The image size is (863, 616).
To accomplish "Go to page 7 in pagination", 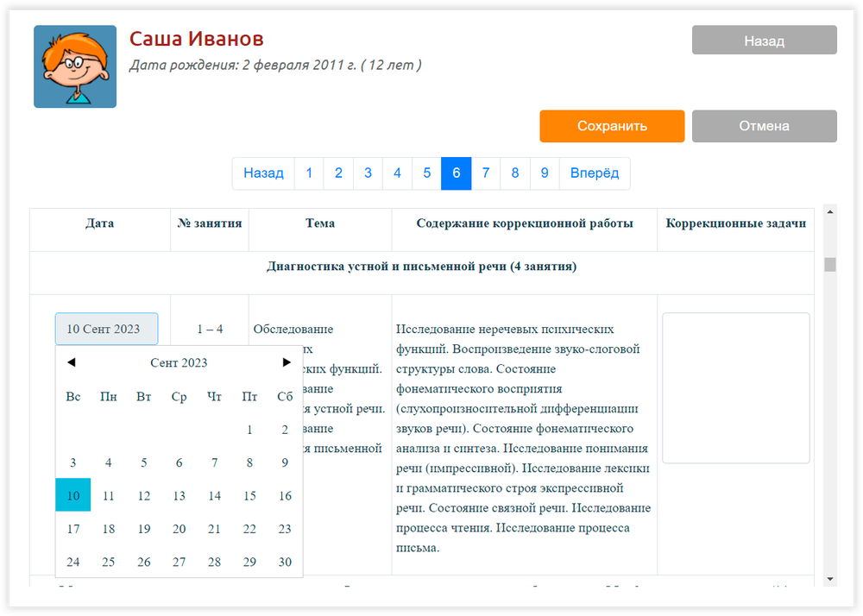I will pyautogui.click(x=486, y=173).
